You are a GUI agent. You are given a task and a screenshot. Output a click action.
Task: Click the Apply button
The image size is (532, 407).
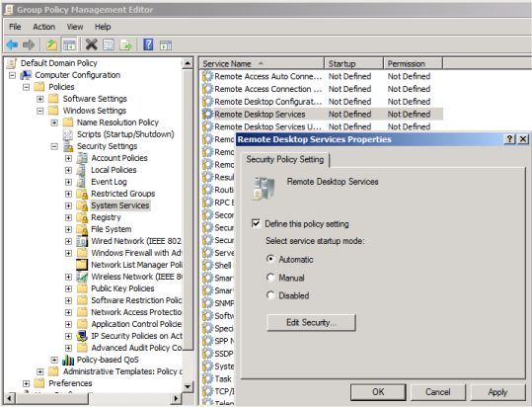497,392
